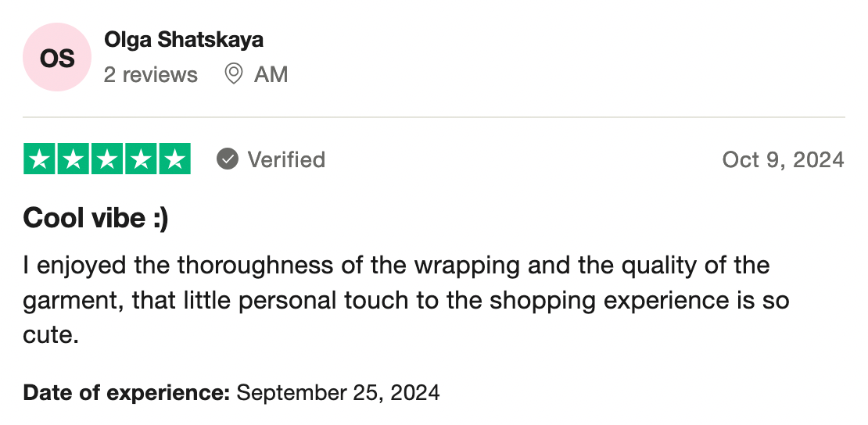
Task: Click the September 25, 2024 experience date
Action: click(x=338, y=392)
